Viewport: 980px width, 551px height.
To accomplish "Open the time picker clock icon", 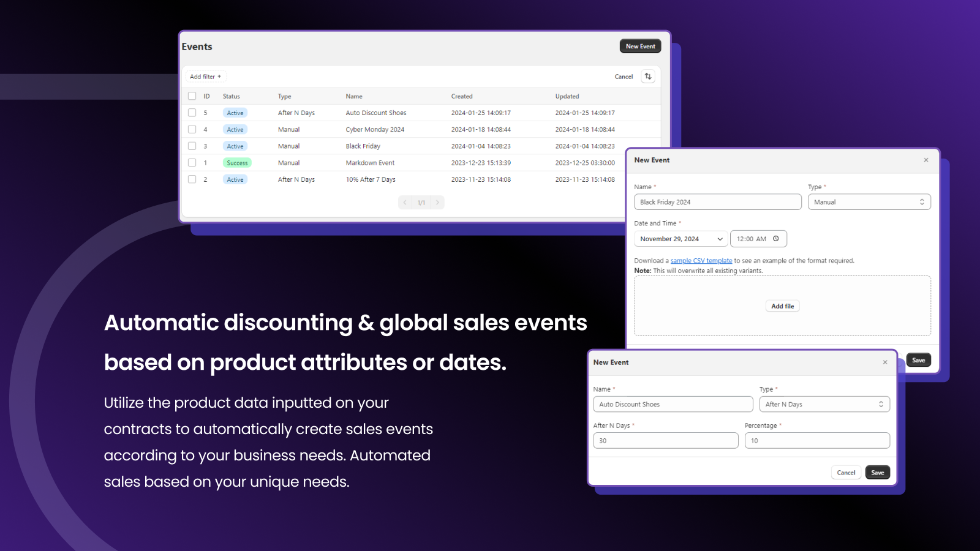I will click(777, 238).
